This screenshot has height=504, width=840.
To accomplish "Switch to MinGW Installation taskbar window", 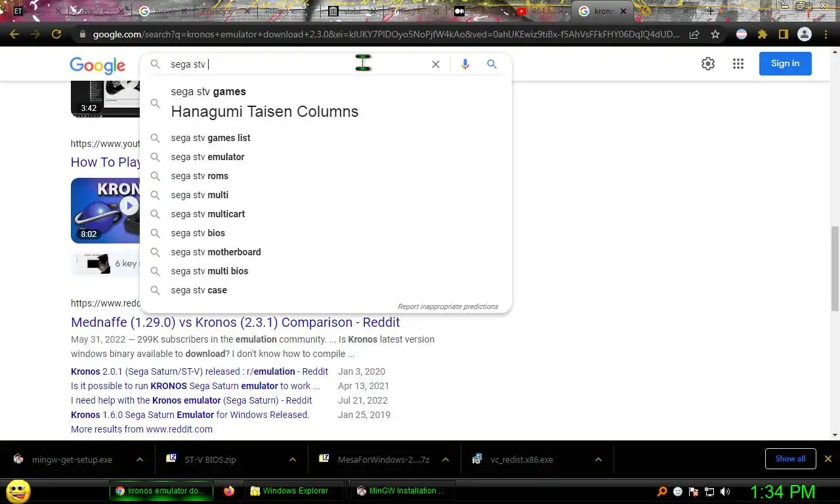I will click(401, 491).
